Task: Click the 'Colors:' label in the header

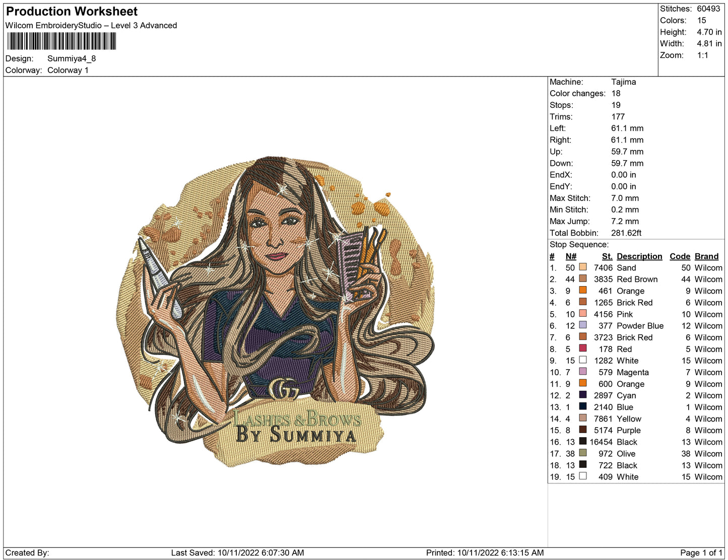Action: (x=673, y=20)
